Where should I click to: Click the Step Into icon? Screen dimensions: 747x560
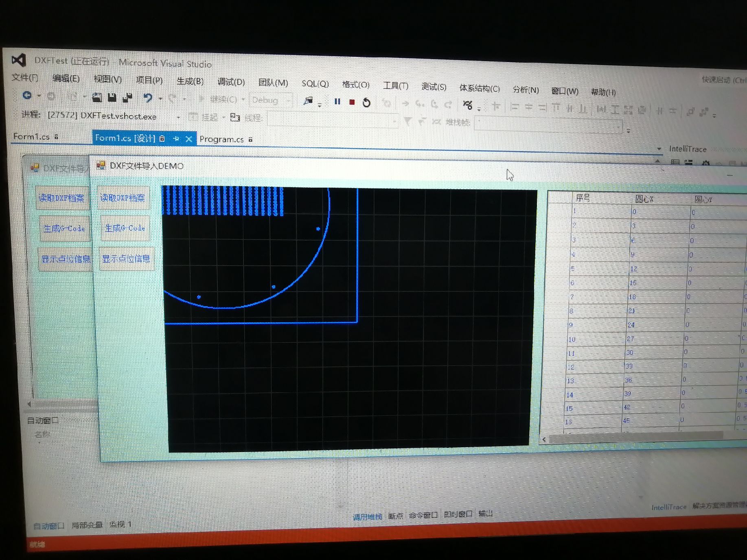(x=420, y=104)
